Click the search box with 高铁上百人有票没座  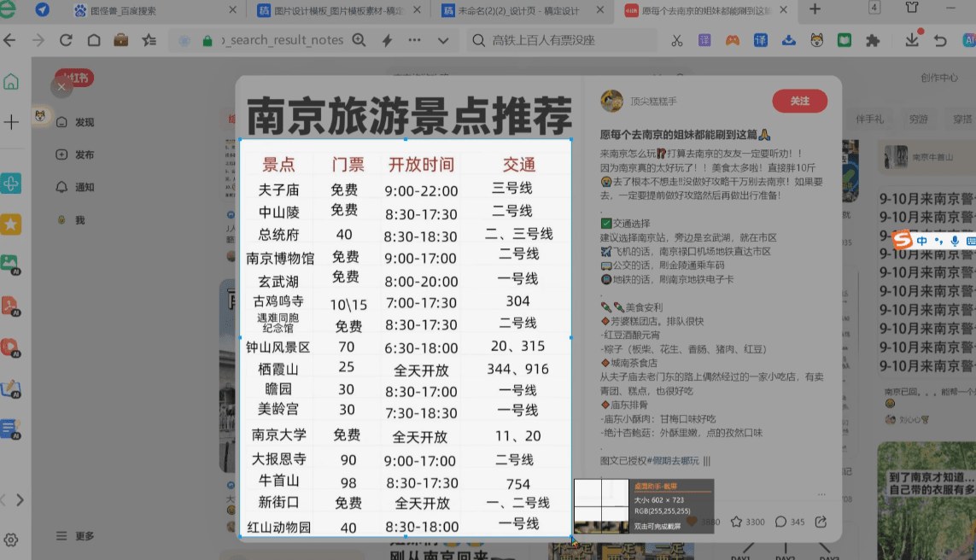click(560, 40)
